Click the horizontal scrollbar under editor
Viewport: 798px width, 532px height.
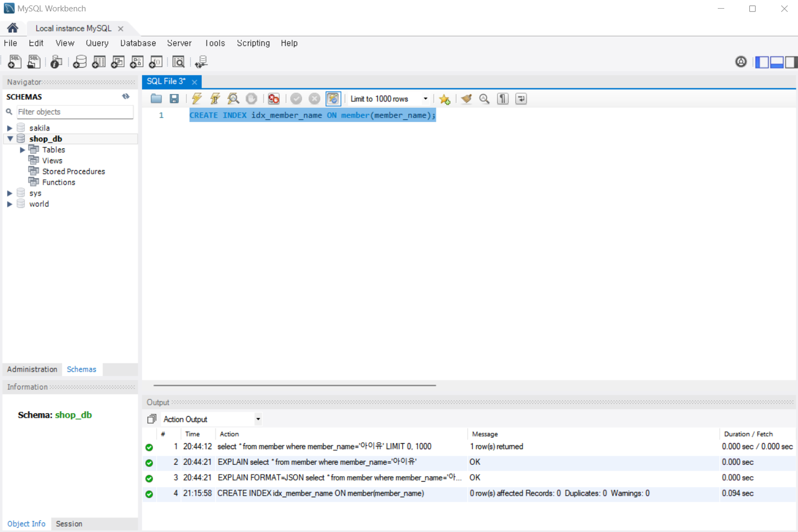(294, 385)
